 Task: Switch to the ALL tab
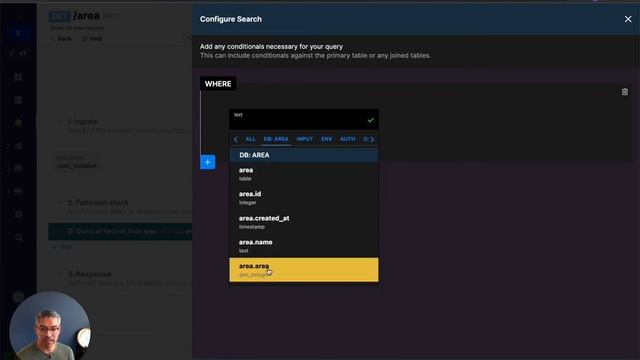tap(250, 139)
